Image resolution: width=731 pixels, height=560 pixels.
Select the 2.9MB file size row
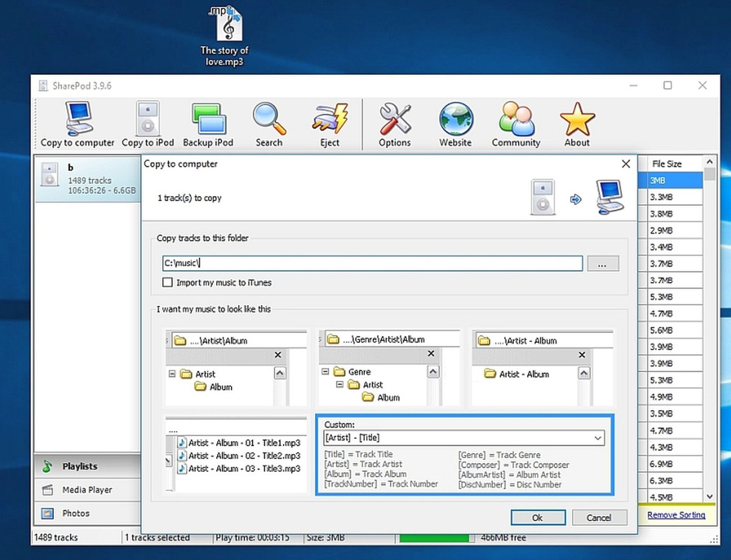point(675,230)
